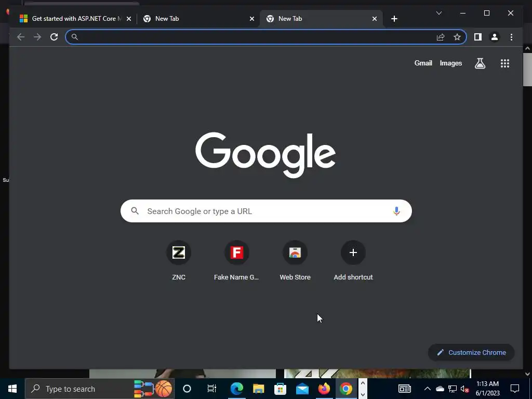Select Chrome icon on taskbar
Image resolution: width=532 pixels, height=399 pixels.
pos(345,389)
